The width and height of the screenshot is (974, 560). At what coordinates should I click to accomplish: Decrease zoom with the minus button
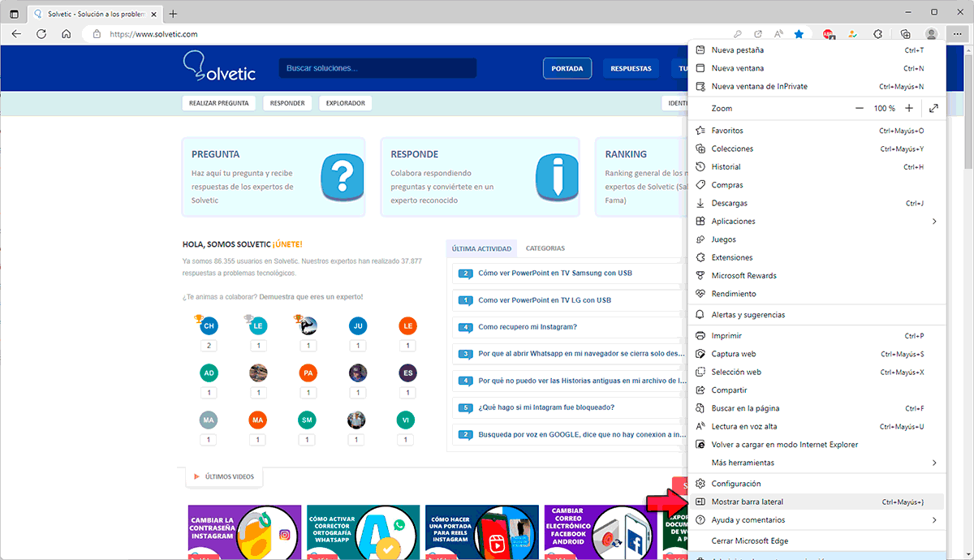coord(860,108)
